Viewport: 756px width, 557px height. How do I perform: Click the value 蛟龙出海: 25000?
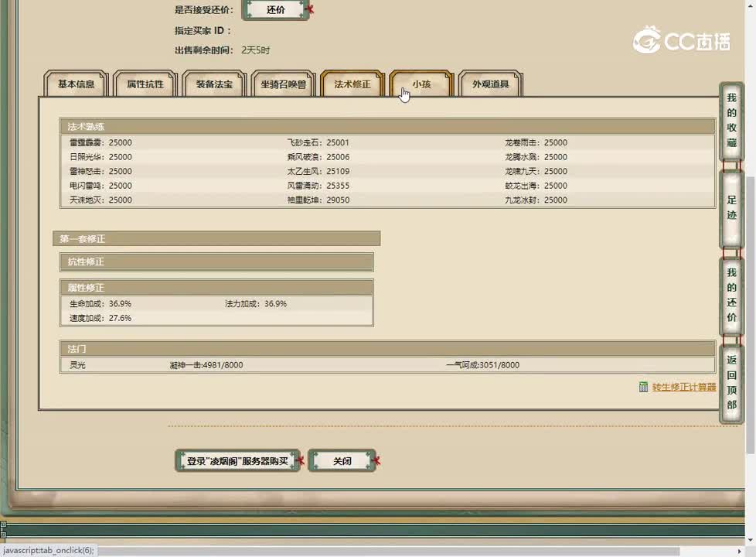(x=536, y=186)
